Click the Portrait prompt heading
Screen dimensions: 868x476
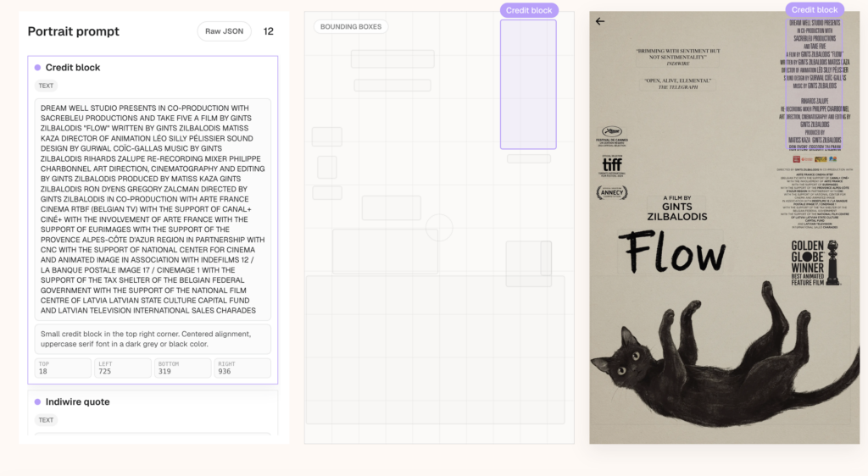click(74, 31)
